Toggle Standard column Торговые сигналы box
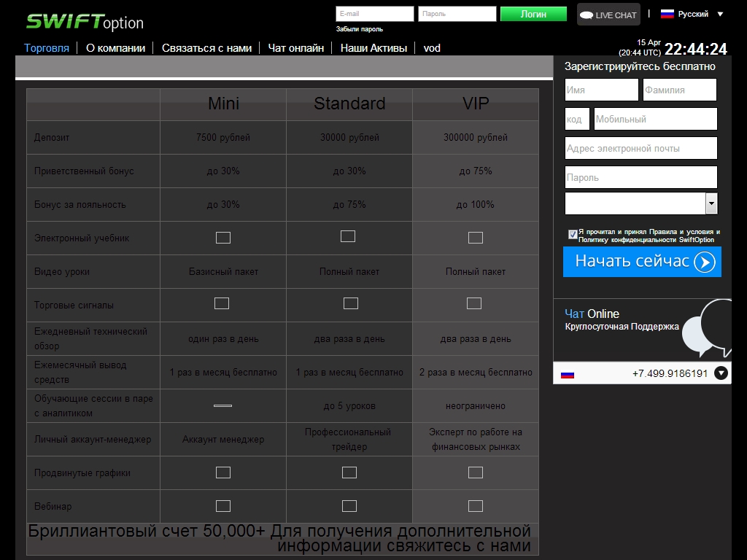Viewport: 747px width, 560px height. click(351, 303)
